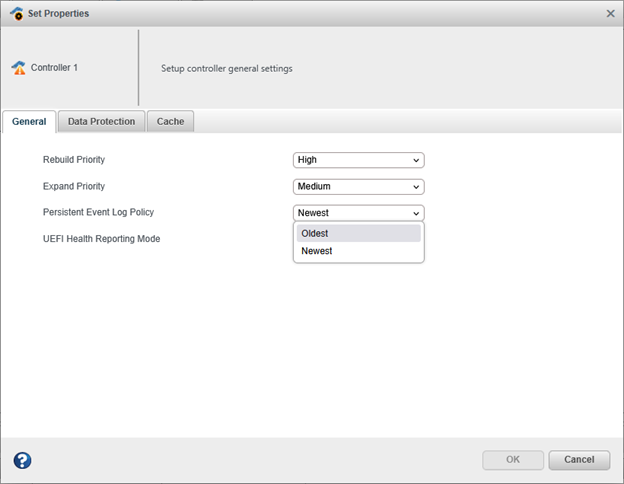
Task: Click the Expand Priority label text
Action: (x=74, y=187)
